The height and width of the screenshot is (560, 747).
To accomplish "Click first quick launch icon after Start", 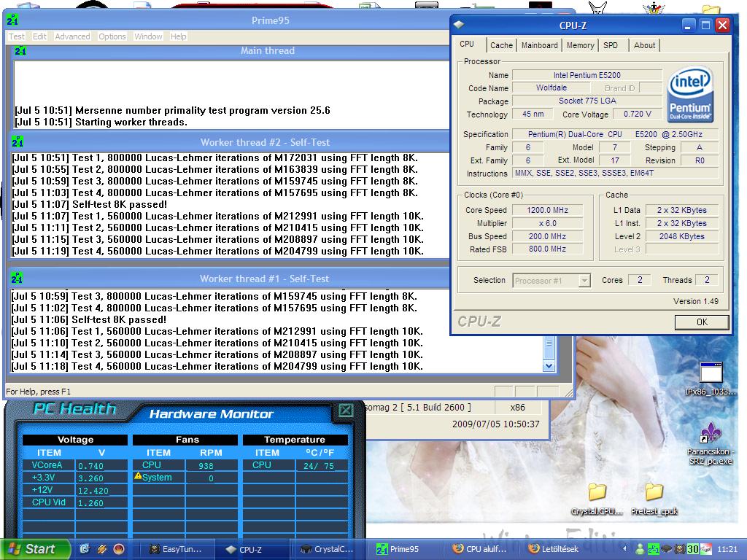I will coord(85,549).
